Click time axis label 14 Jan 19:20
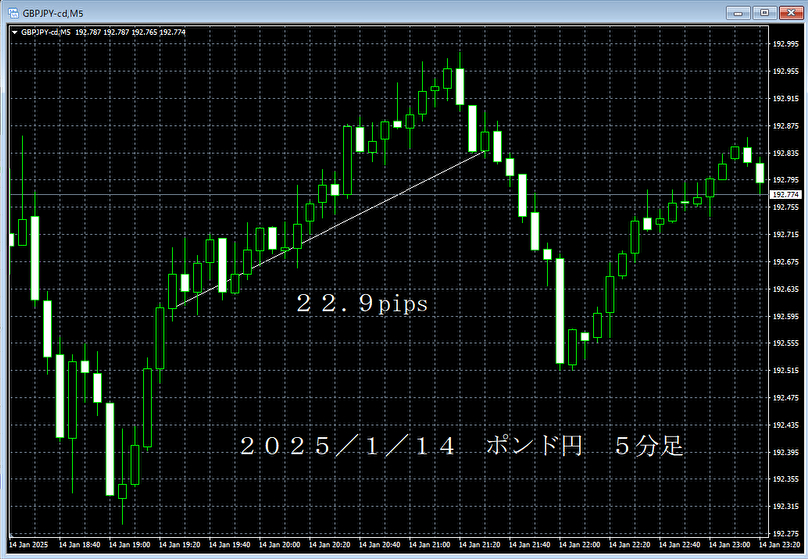This screenshot has height=559, width=808. click(x=179, y=545)
